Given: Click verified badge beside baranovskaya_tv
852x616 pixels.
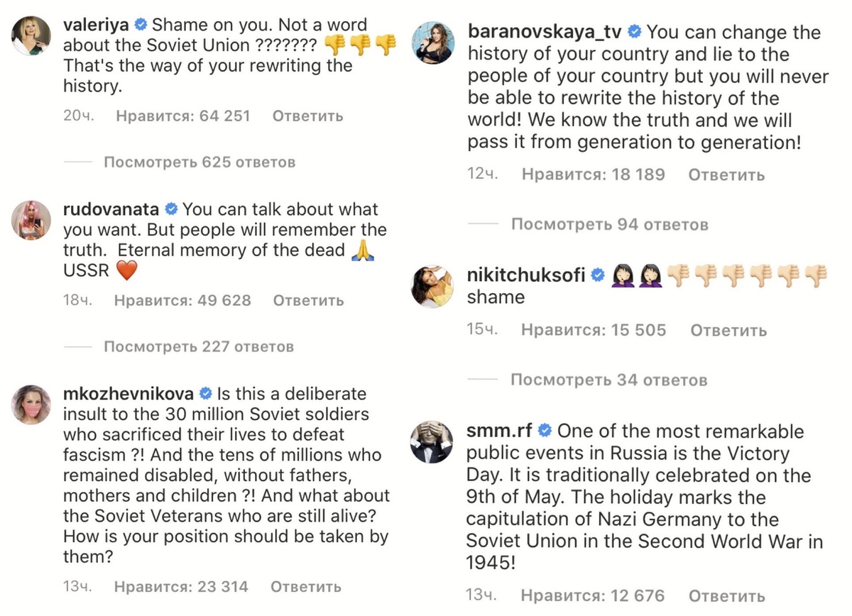Looking at the screenshot, I should [635, 32].
